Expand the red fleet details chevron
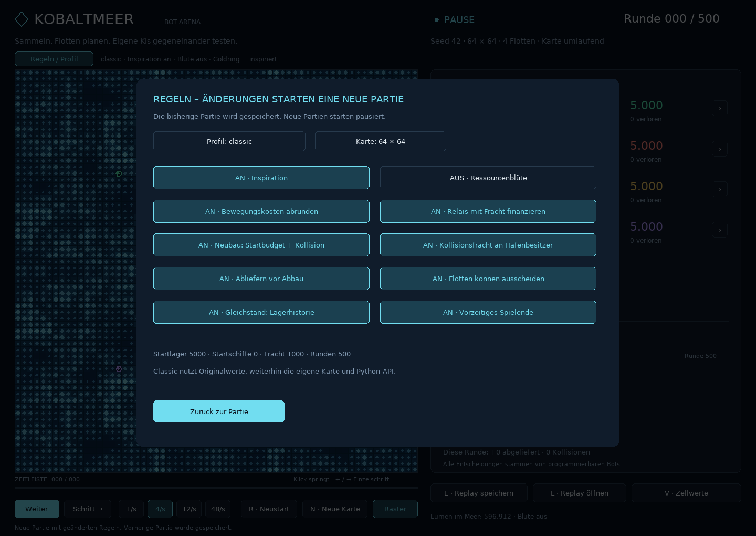This screenshot has width=756, height=536. (720, 149)
